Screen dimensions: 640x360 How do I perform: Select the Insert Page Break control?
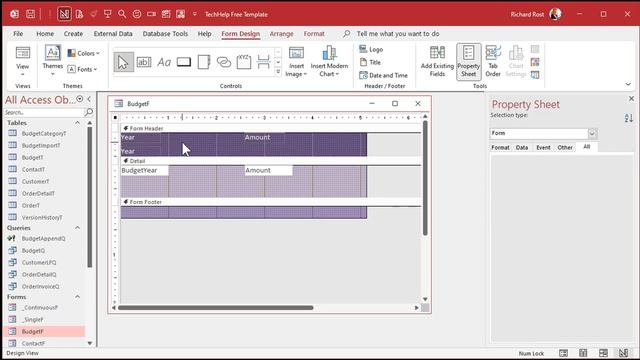(x=264, y=62)
